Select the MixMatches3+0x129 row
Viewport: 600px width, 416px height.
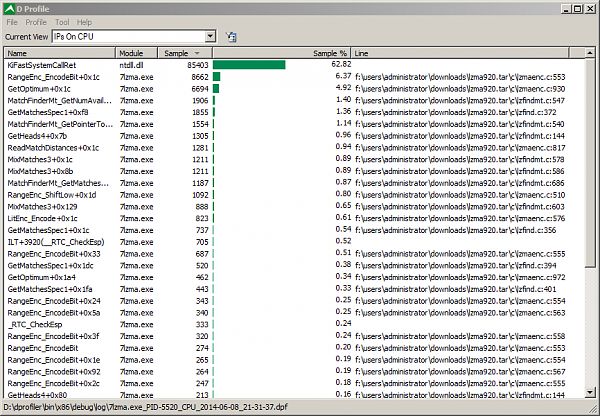295,207
